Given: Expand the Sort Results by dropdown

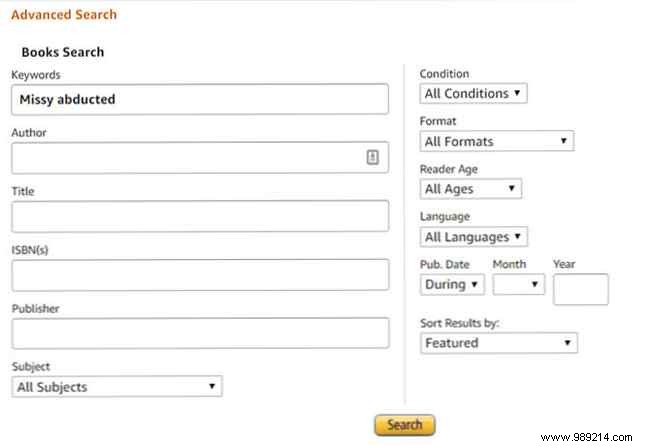Looking at the screenshot, I should click(x=498, y=343).
